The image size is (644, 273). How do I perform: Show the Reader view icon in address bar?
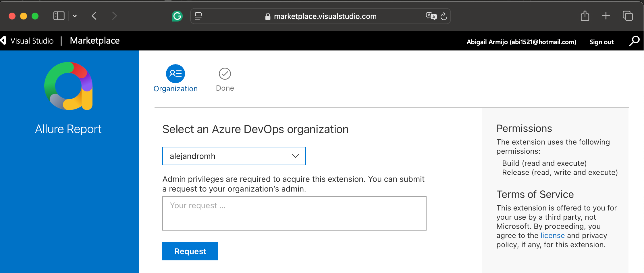(x=198, y=16)
